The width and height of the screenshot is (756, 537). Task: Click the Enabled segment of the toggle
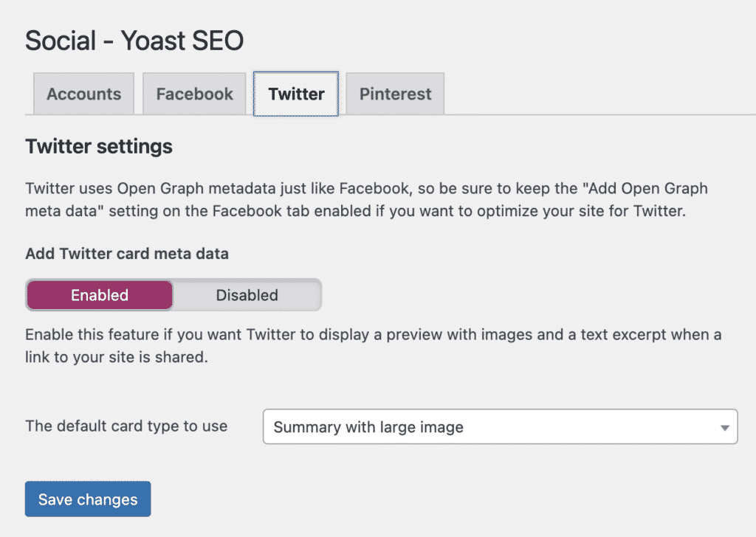tap(99, 295)
